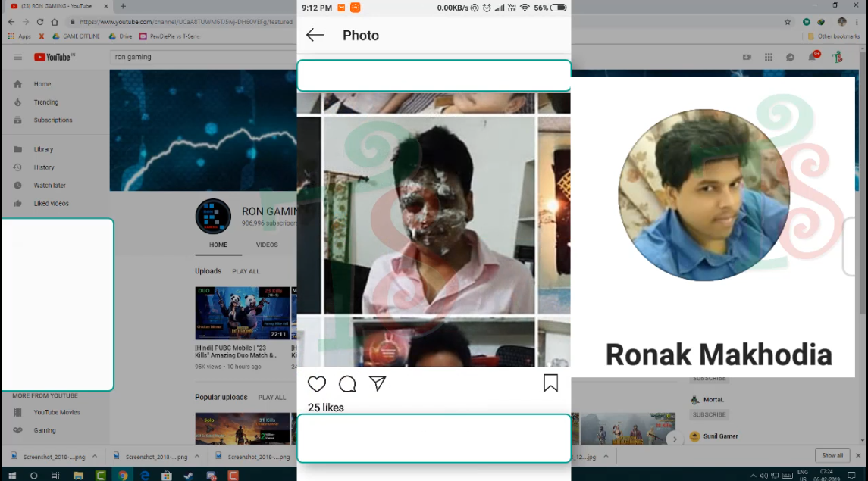This screenshot has width=868, height=481.
Task: Open the comment icon under the Instagram photo
Action: pyautogui.click(x=347, y=384)
